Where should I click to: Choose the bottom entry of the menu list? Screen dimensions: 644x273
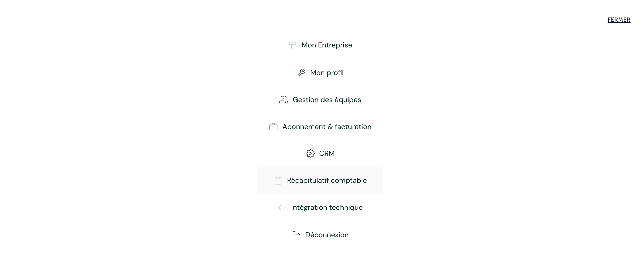pos(320,235)
